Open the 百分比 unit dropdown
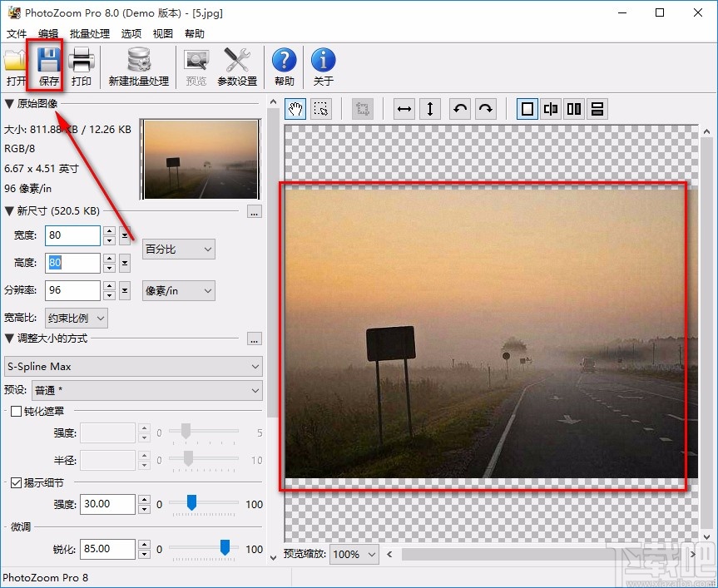Viewport: 718px width, 588px height. [179, 250]
